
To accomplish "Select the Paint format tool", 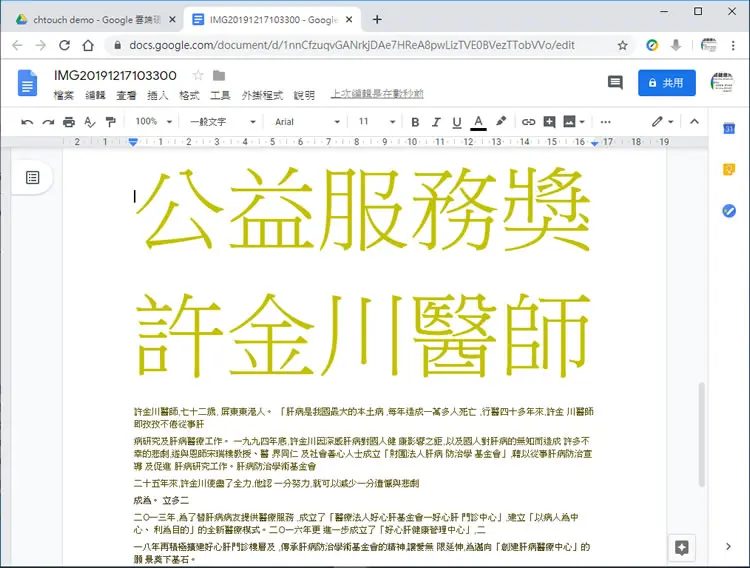I will (x=110, y=122).
